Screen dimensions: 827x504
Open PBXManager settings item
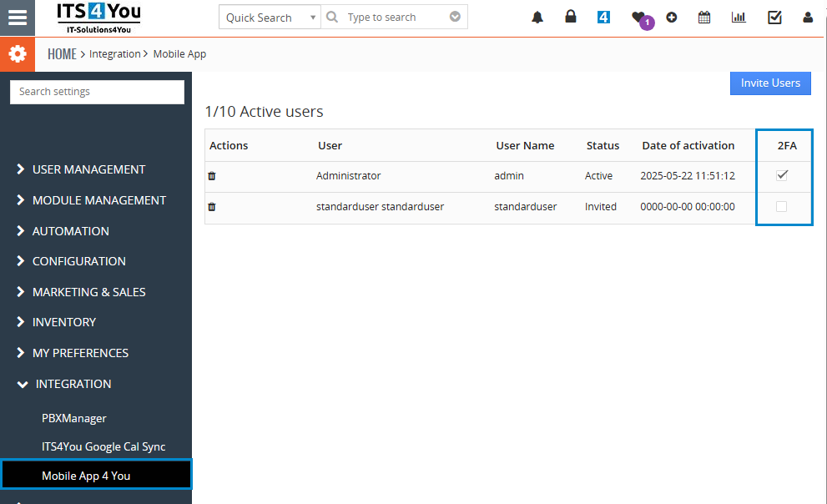pos(73,418)
